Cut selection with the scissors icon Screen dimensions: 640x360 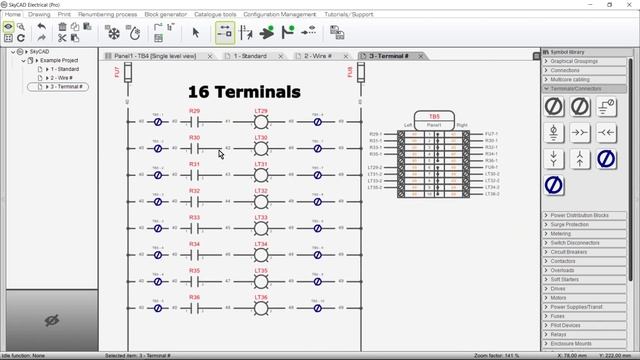[62, 38]
